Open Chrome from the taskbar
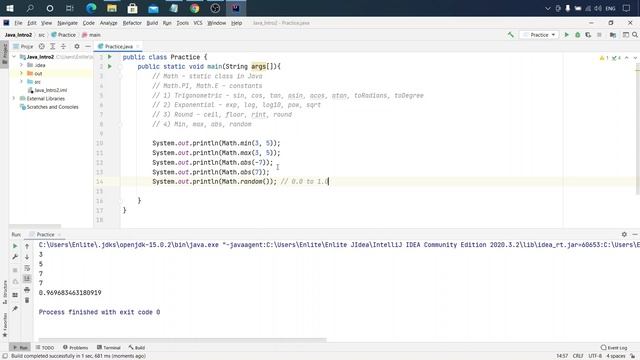 [194, 8]
